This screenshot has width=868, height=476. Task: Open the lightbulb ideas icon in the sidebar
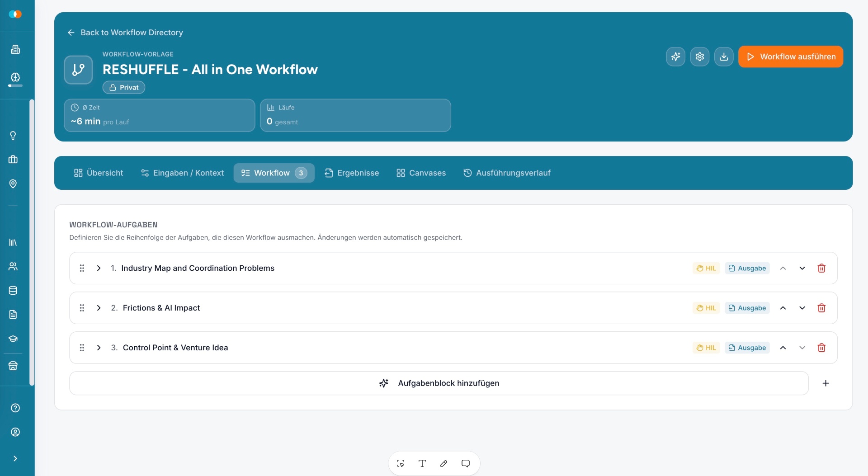13,136
